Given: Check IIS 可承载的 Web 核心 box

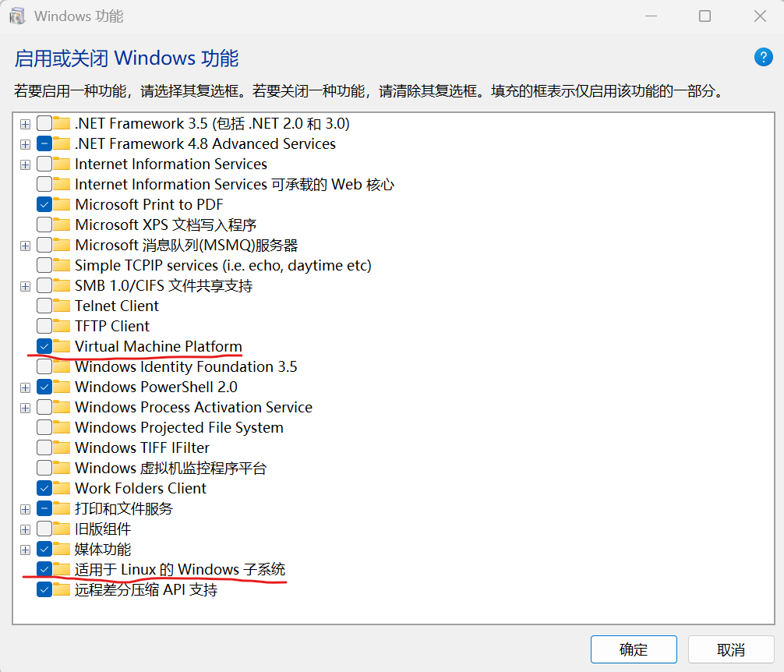Looking at the screenshot, I should click(x=44, y=184).
